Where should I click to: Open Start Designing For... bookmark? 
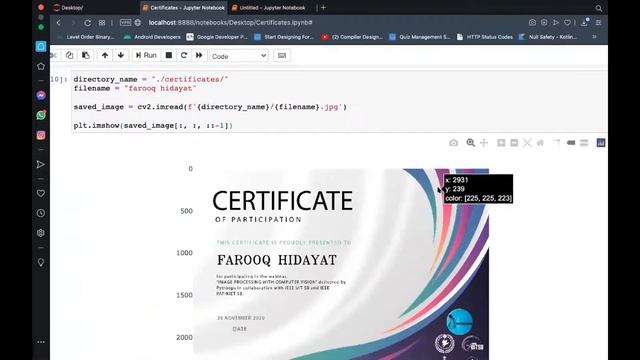tap(284, 37)
